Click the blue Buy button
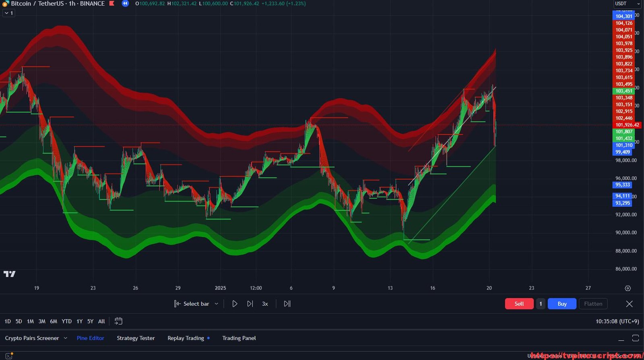The image size is (644, 360). tap(562, 304)
